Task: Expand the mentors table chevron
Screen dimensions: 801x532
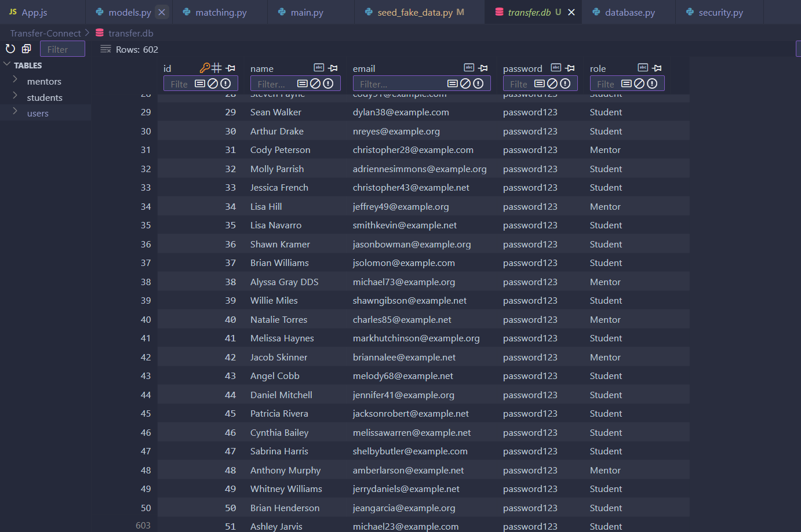Action: tap(15, 79)
